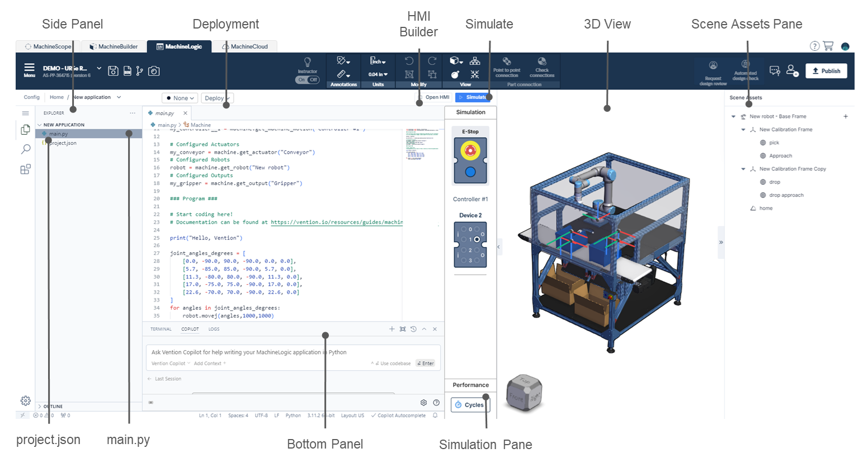This screenshot has height=467, width=868.
Task: Click the Save design icon in the toolbar
Action: pos(113,71)
